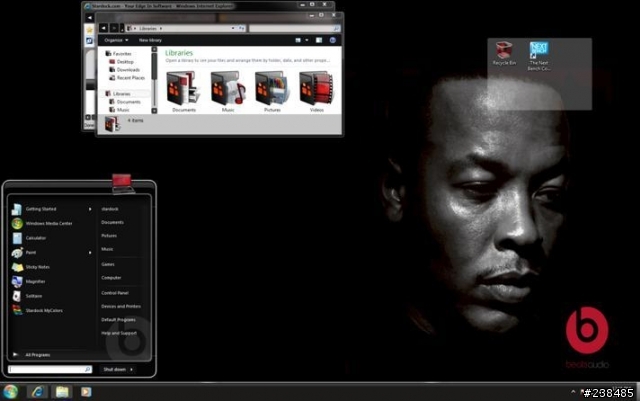The height and width of the screenshot is (401, 640).
Task: Click back arrow in Internet Explorer window
Action: click(x=89, y=18)
